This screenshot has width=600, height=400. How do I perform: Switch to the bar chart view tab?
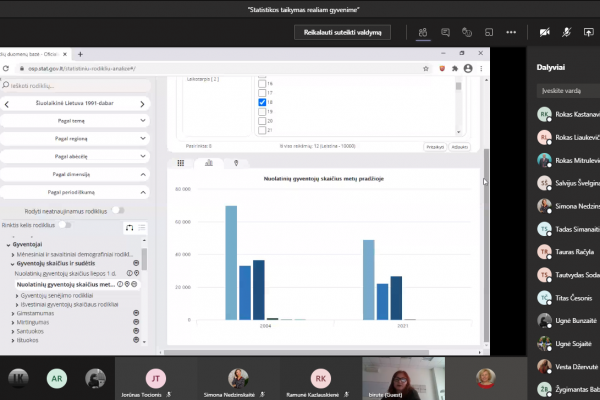(209, 163)
